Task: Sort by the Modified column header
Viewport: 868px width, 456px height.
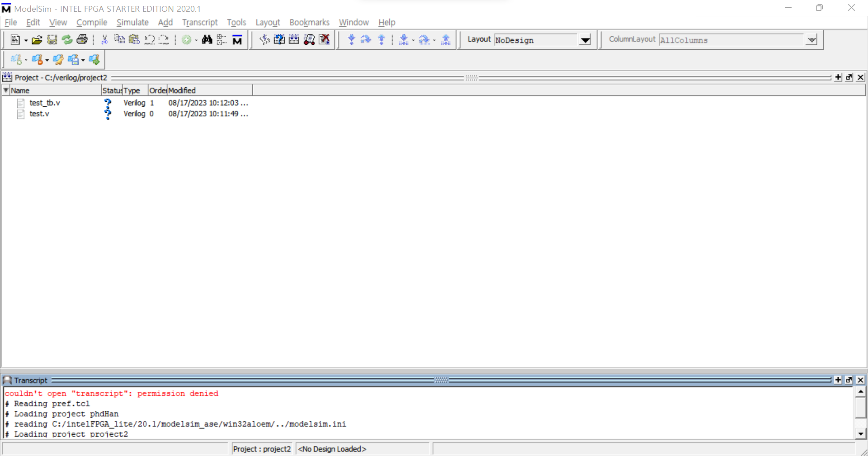Action: [x=210, y=90]
